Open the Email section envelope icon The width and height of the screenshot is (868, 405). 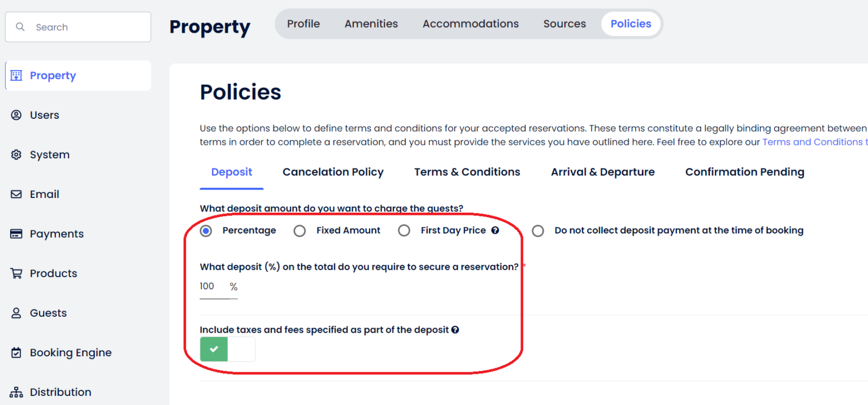click(16, 194)
